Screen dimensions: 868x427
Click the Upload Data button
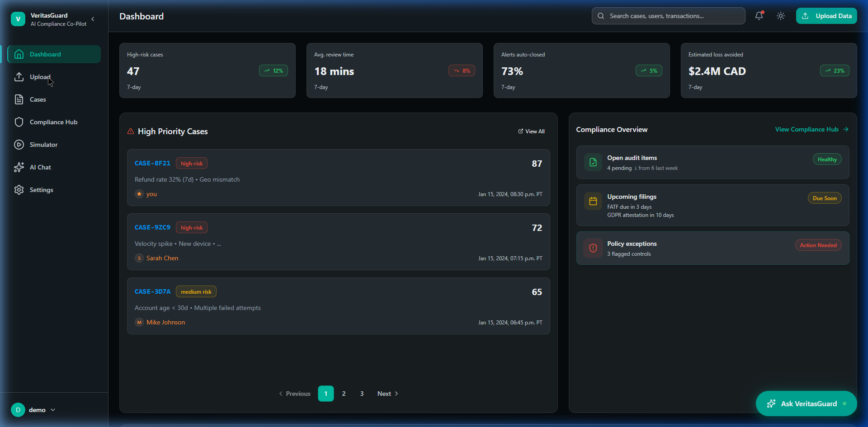826,16
